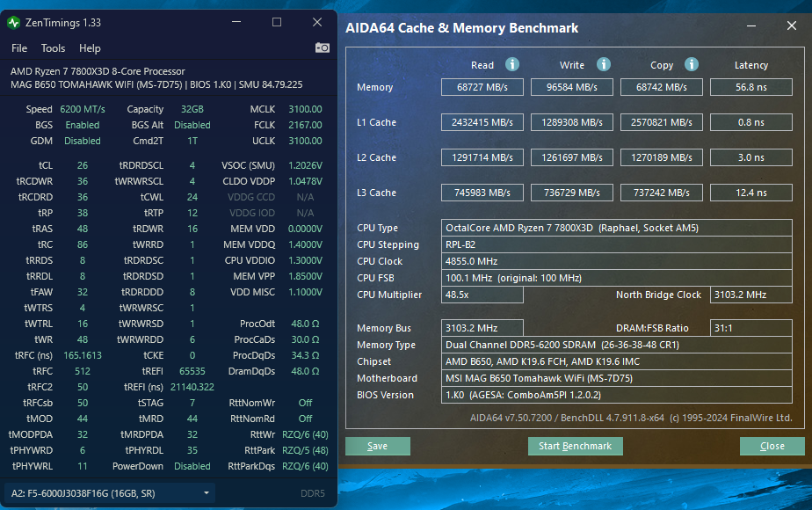Image resolution: width=812 pixels, height=510 pixels.
Task: Click the MEM VDDQ value 1.4000V
Action: 305,244
